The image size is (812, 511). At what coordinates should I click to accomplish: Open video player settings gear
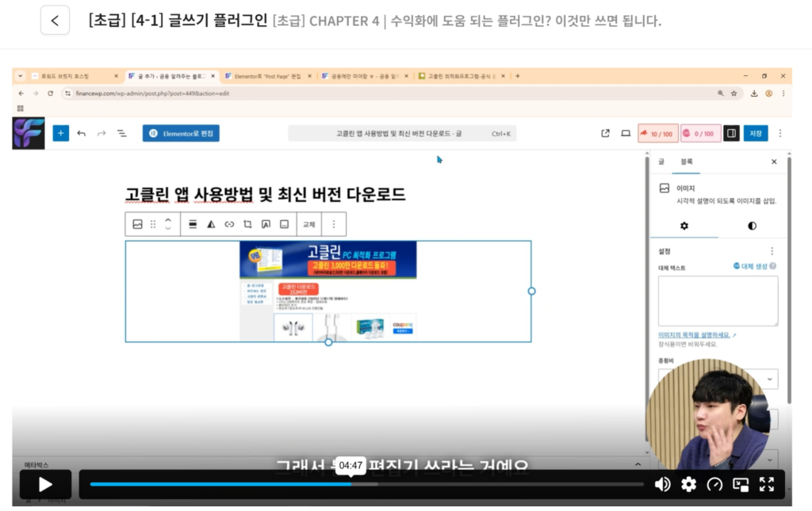coord(689,484)
